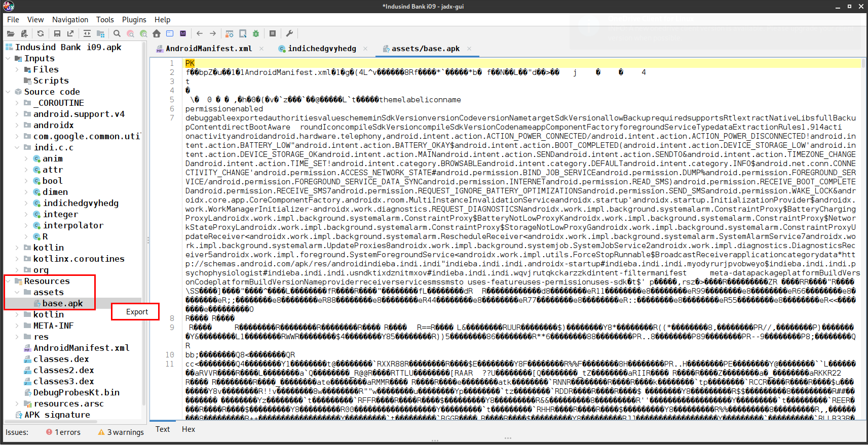Toggle deobfuscation toolbar icon
This screenshot has height=445, width=868.
coord(230,33)
